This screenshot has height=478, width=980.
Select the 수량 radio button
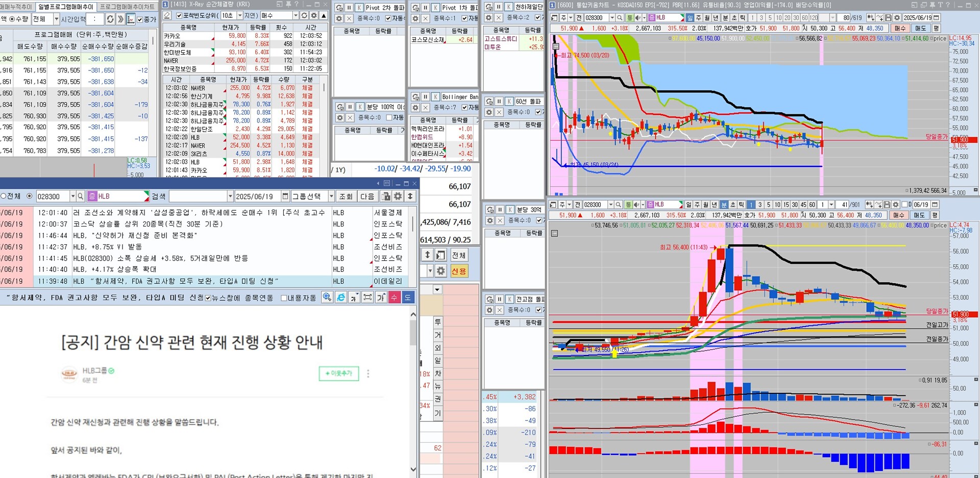11,19
